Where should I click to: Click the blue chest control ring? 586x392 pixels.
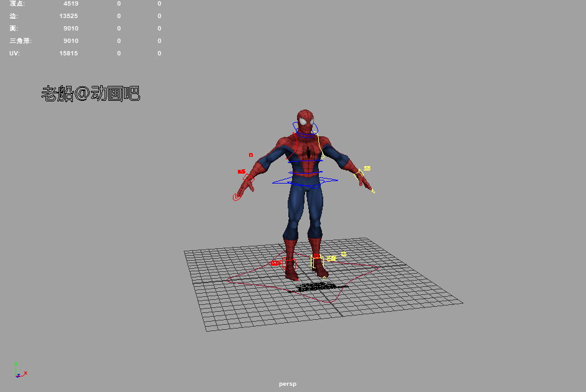(x=305, y=161)
